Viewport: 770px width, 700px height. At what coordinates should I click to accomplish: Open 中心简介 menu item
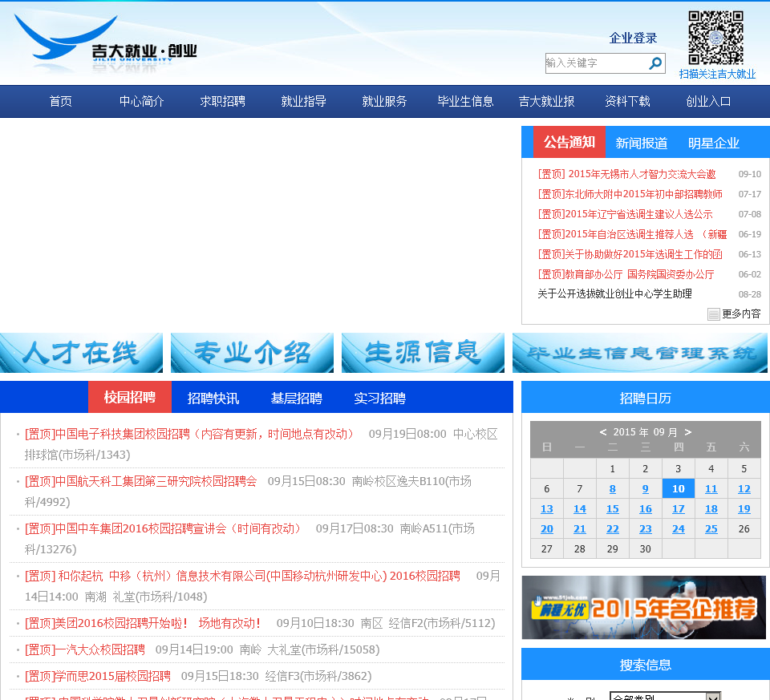click(141, 101)
